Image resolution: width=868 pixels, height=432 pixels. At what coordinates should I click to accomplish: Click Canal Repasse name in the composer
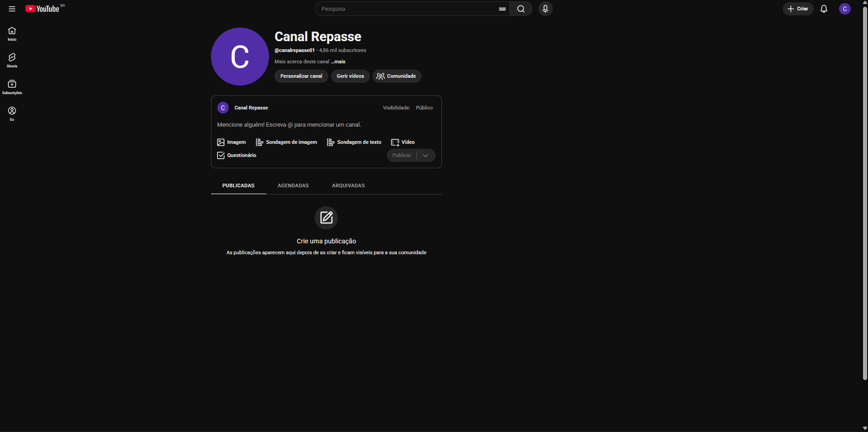point(251,108)
